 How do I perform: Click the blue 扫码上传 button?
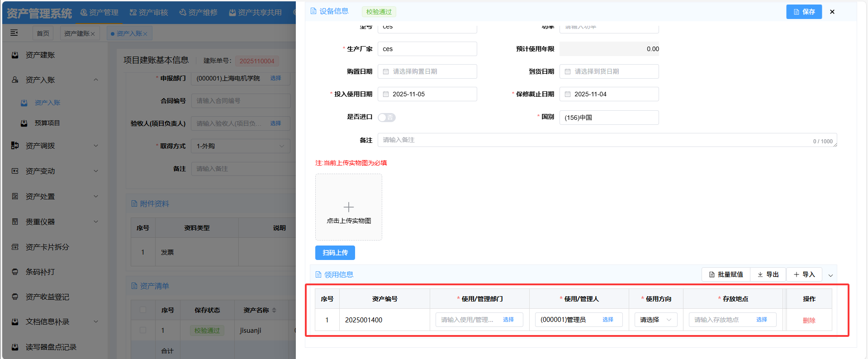[x=335, y=253]
